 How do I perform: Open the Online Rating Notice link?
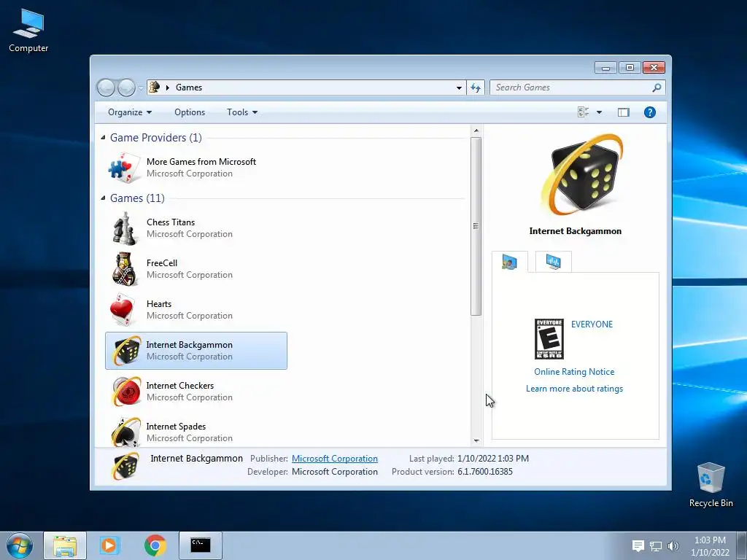click(x=574, y=372)
